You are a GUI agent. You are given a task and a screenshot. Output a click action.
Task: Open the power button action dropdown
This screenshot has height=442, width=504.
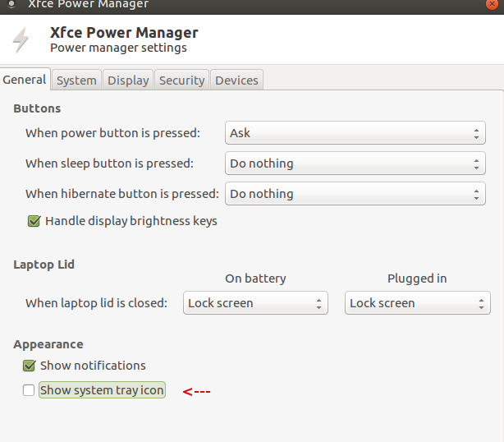(355, 133)
